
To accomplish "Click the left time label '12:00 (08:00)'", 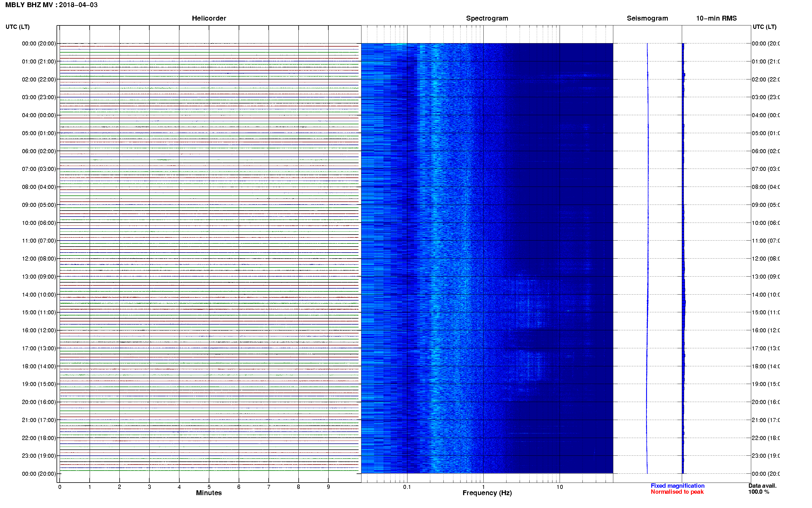I will (39, 259).
